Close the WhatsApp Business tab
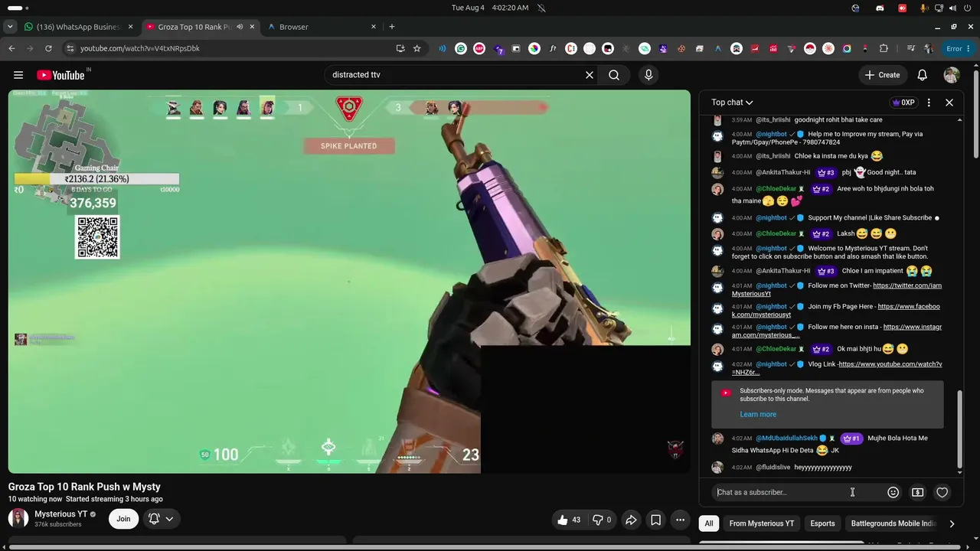This screenshot has width=980, height=551. click(x=131, y=27)
